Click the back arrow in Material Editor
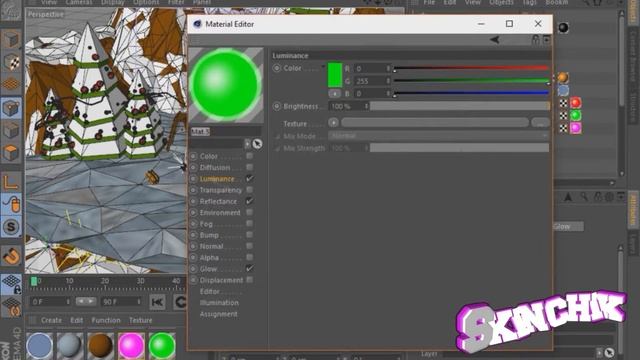This screenshot has height=360, width=640. (x=495, y=40)
